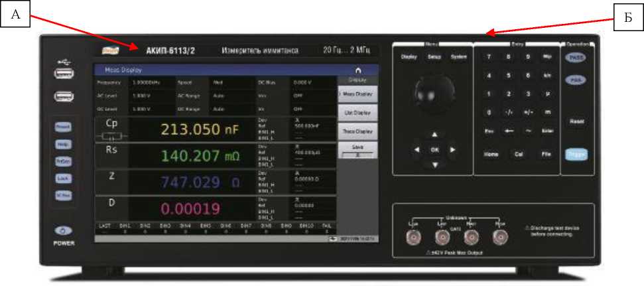644x286 pixels.
Task: Tap the home icon on screen
Action: [359, 70]
